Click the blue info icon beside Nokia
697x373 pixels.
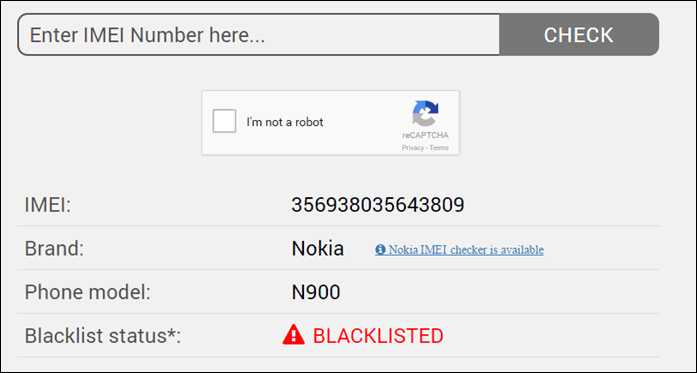coord(380,250)
